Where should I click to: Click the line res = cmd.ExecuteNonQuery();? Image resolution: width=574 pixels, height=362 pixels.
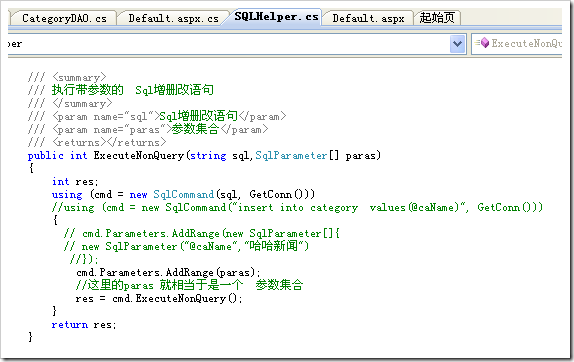[x=159, y=299]
